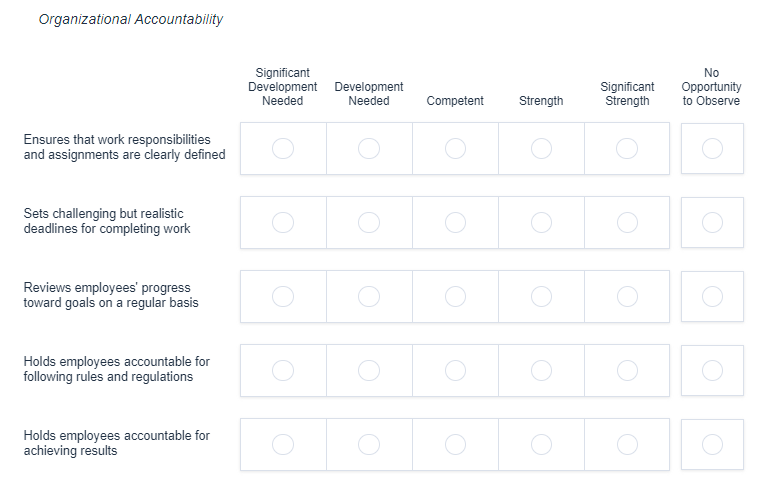
Task: Select Strength for clearly defined work responsibilities
Action: 541,148
